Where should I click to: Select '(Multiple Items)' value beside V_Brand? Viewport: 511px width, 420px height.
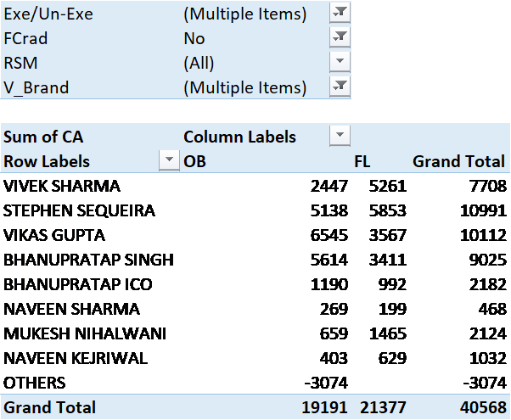coord(244,87)
